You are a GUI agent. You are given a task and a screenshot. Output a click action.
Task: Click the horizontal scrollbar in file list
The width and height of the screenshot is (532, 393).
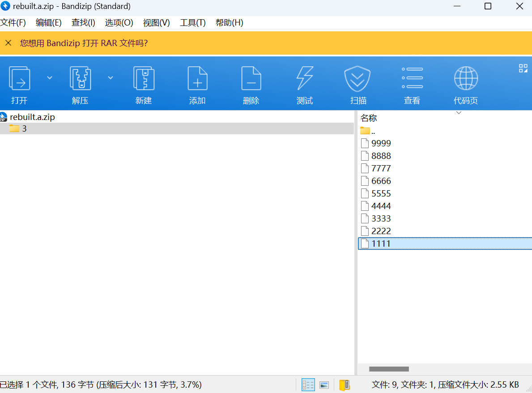389,369
